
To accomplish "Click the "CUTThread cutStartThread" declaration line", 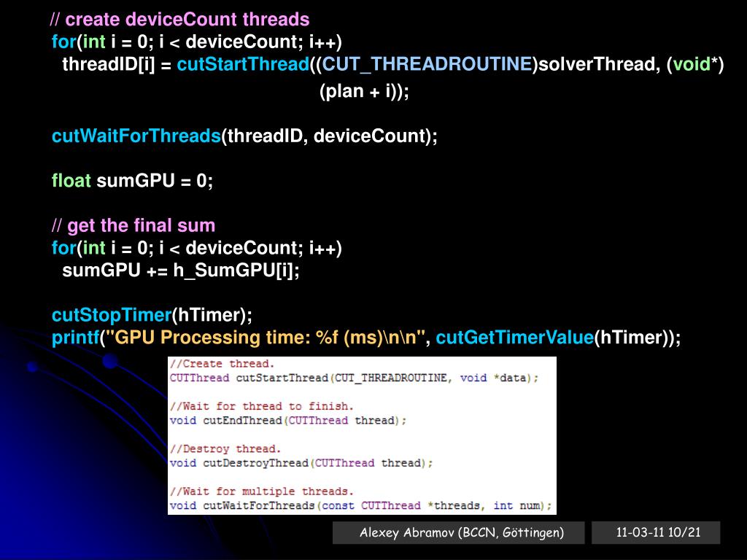I will click(354, 378).
